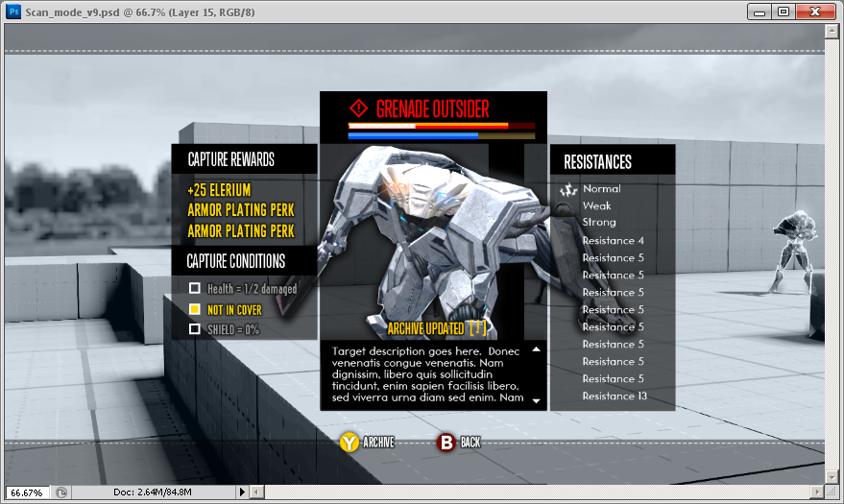Toggle the Health = 1/2 damaged checkbox

point(195,289)
